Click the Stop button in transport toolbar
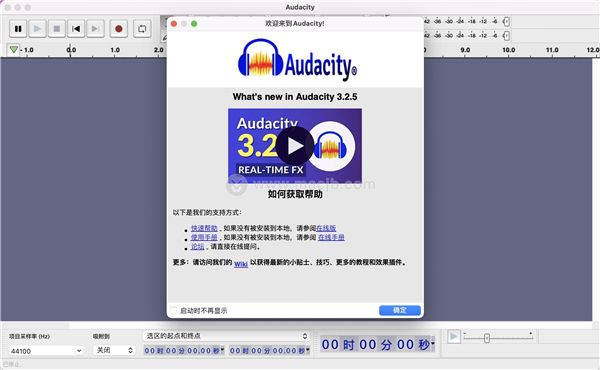This screenshot has height=370, width=600. [57, 29]
